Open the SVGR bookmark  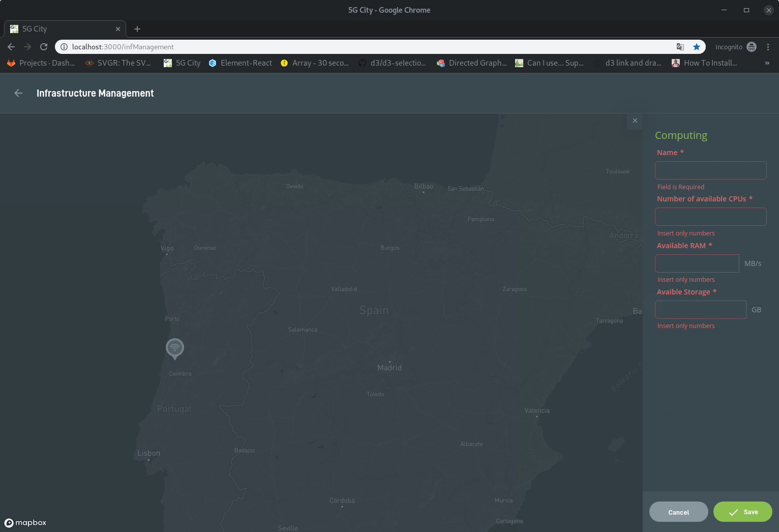pos(118,63)
